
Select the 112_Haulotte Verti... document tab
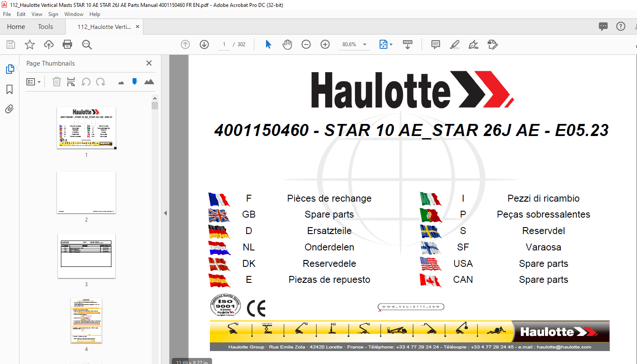click(x=104, y=27)
